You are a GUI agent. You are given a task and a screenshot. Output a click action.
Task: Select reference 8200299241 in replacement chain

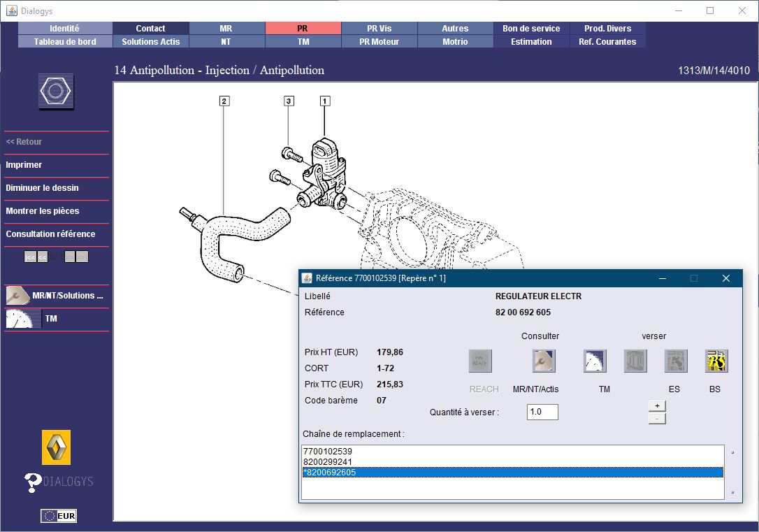pyautogui.click(x=328, y=462)
